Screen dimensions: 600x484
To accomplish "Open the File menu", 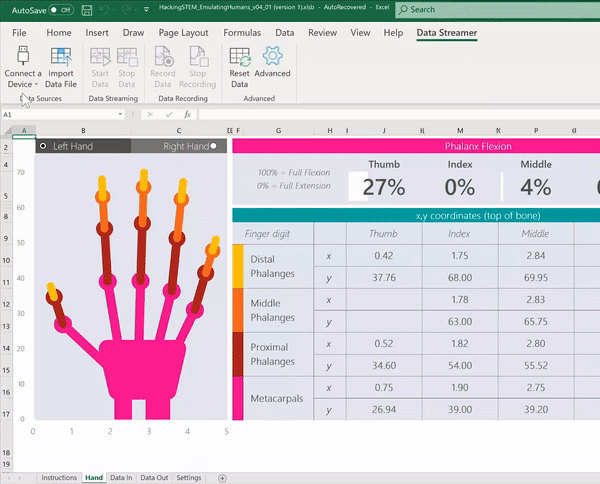I will tap(19, 33).
